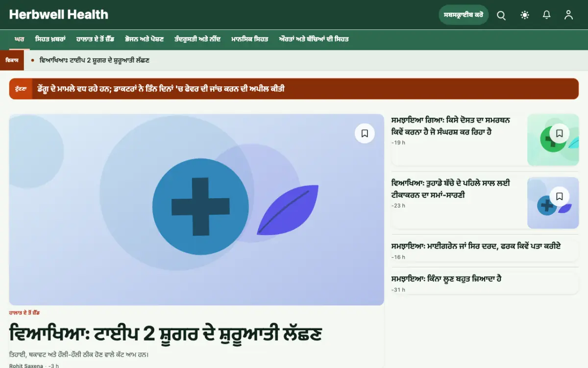Select the ਘਰ tab
Screen dimensions: 588x368
(x=20, y=39)
